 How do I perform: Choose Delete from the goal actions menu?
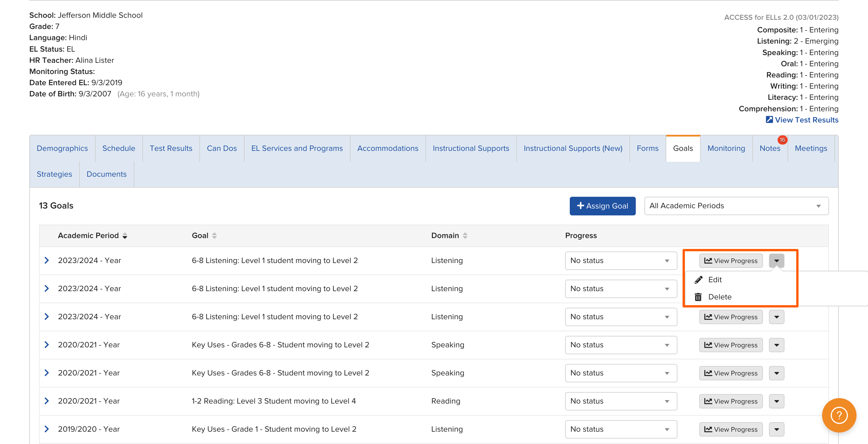(720, 297)
